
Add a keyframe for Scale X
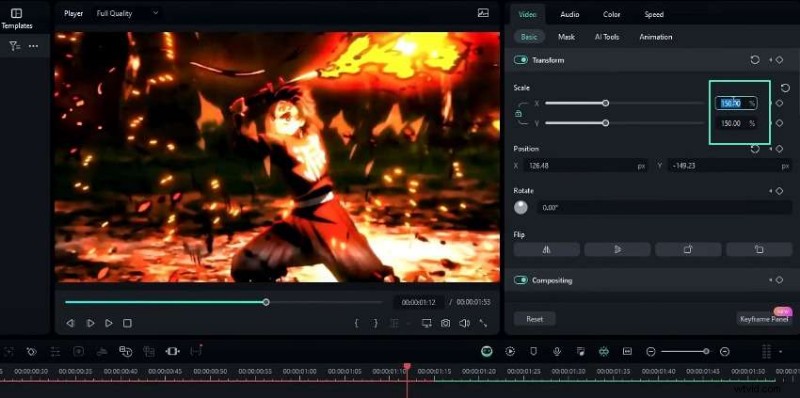[779, 103]
